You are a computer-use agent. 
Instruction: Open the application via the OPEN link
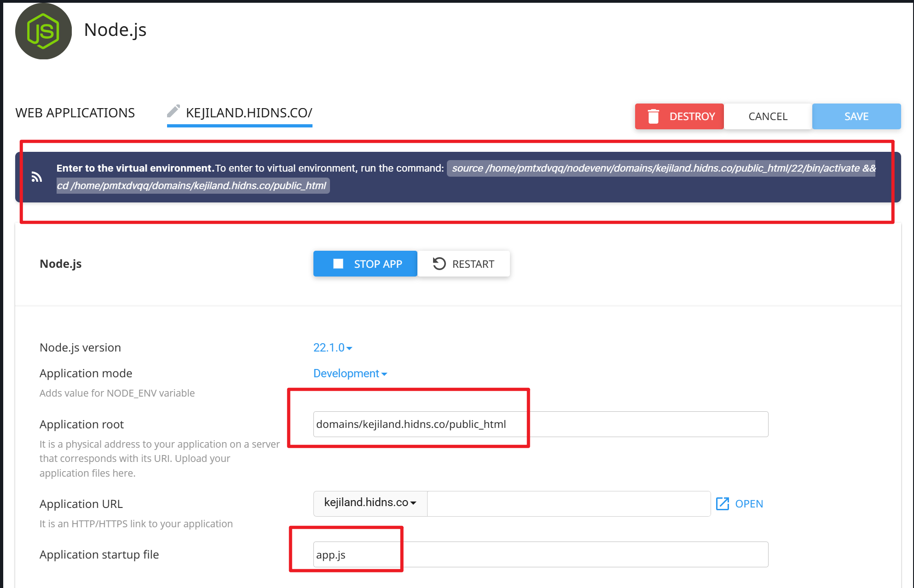(x=740, y=504)
